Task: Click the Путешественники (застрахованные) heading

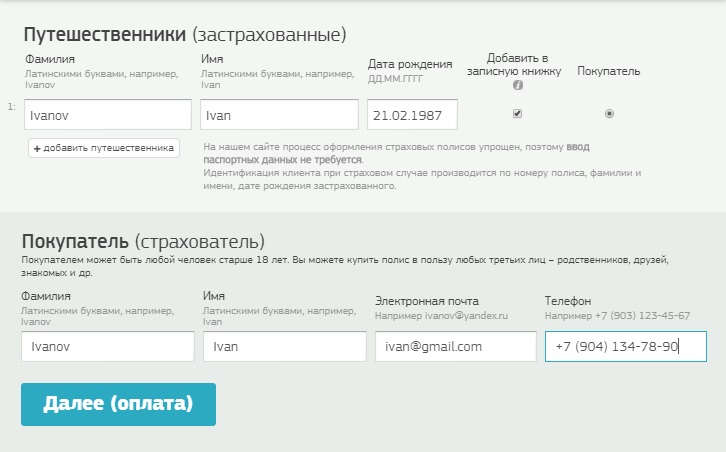Action: point(184,35)
